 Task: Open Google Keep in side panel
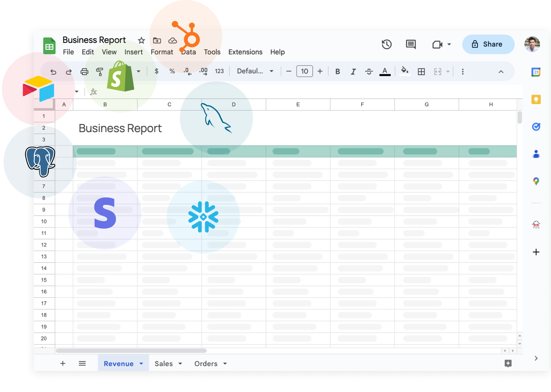(536, 100)
